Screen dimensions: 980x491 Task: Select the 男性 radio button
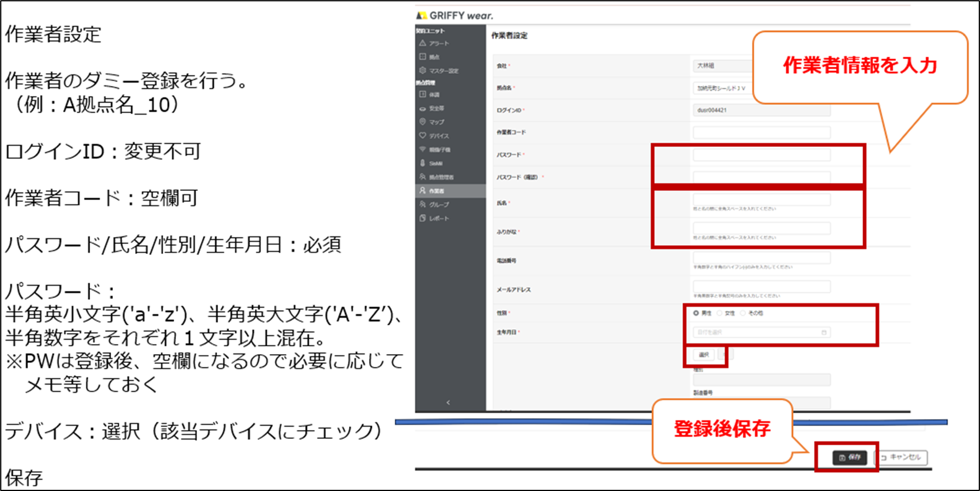(x=696, y=313)
